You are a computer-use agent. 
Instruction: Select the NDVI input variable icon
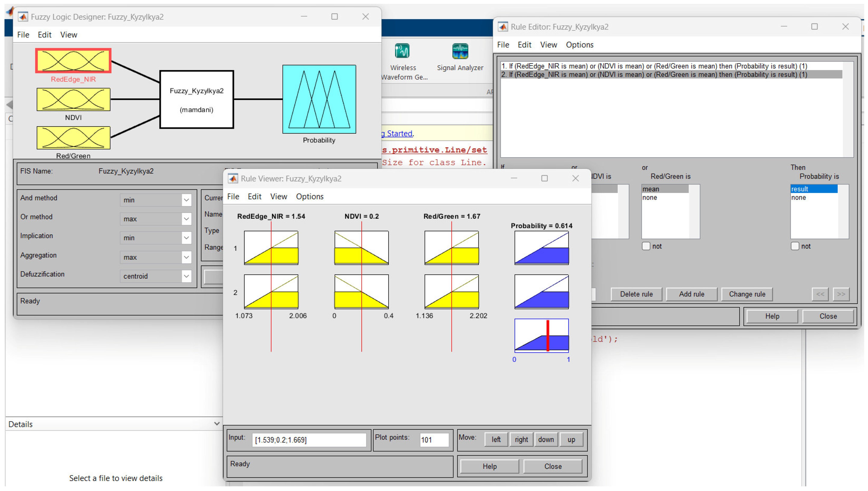pos(73,99)
